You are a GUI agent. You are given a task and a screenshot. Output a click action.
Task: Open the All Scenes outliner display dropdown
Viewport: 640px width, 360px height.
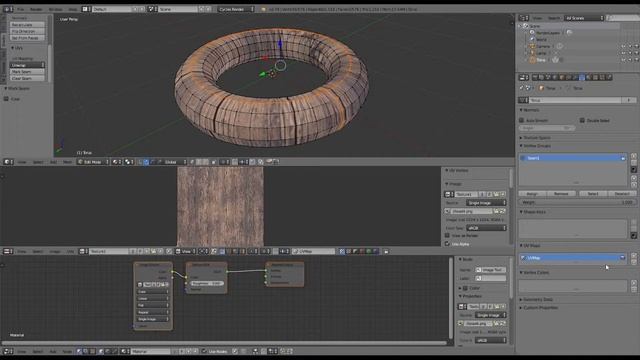pos(584,18)
